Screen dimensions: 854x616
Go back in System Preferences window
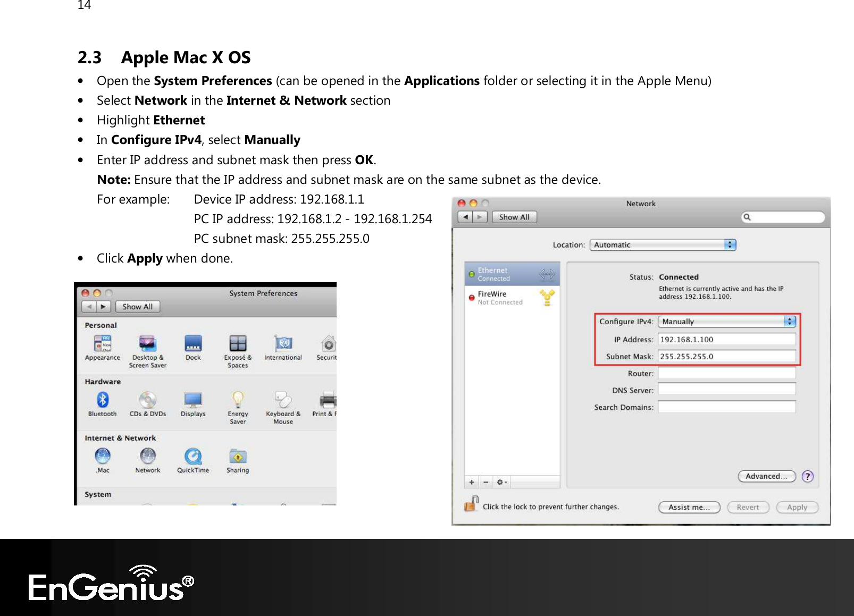click(89, 307)
